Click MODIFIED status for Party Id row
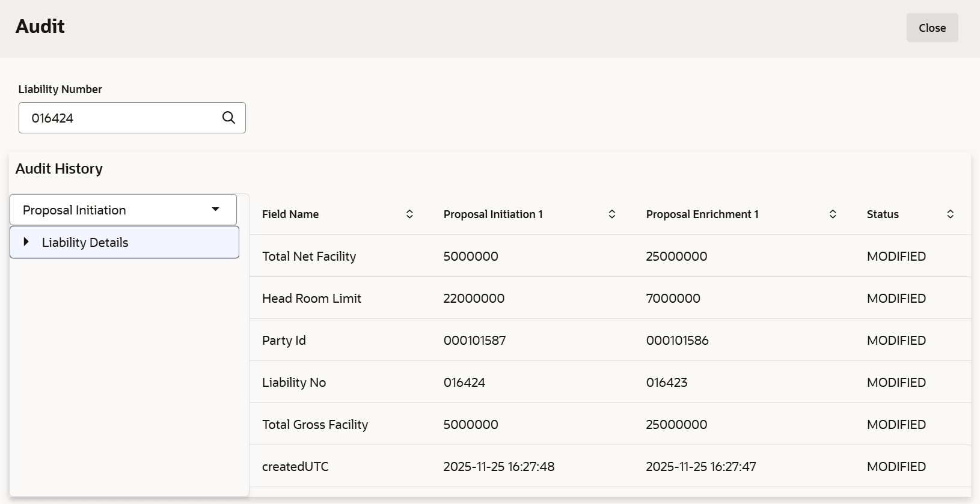This screenshot has width=980, height=504. click(896, 341)
